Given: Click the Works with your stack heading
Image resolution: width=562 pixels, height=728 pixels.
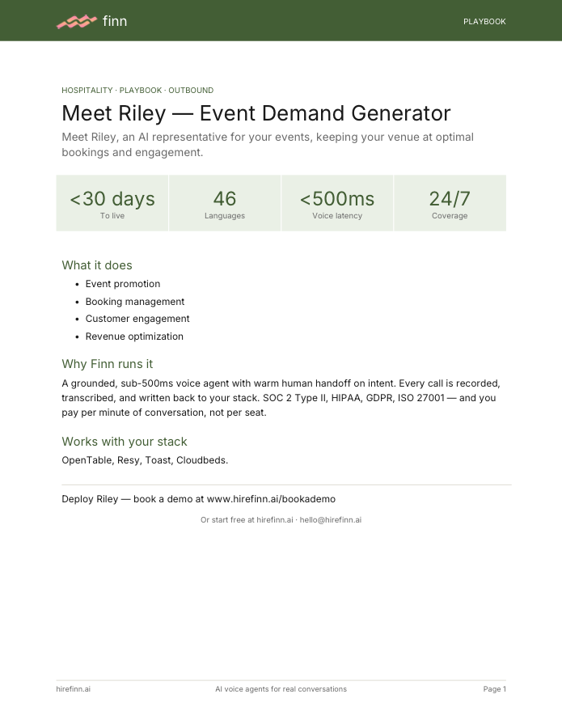Looking at the screenshot, I should tap(125, 442).
